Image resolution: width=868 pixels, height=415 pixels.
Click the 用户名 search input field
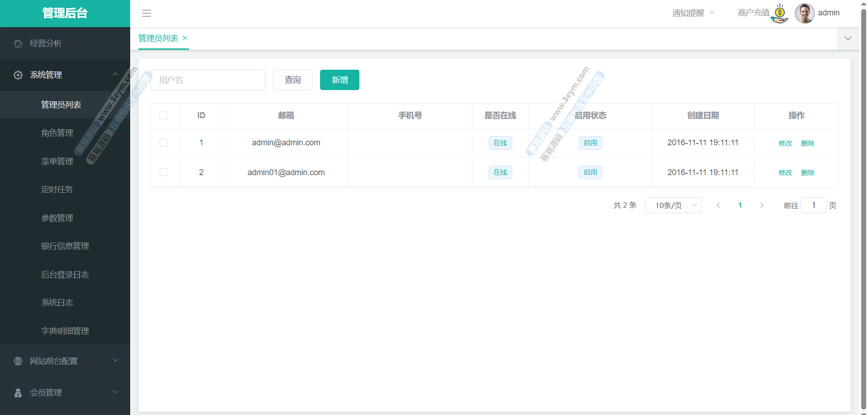208,80
